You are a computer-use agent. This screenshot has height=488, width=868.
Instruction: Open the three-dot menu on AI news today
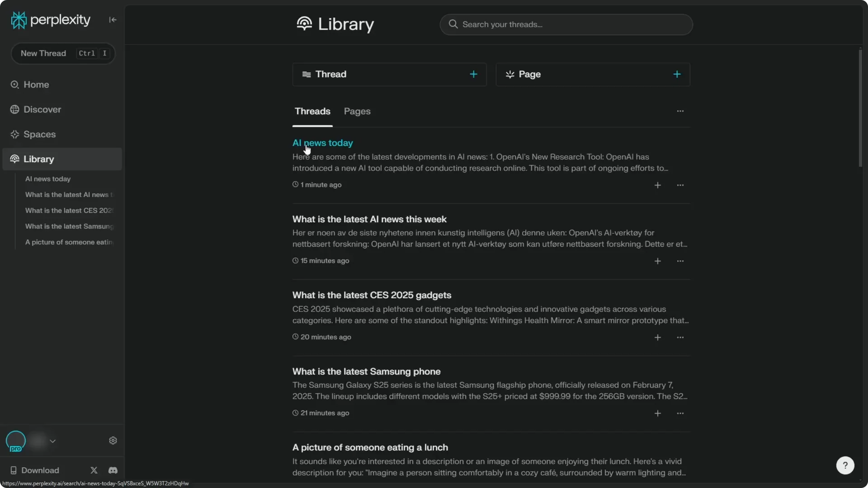pos(680,185)
